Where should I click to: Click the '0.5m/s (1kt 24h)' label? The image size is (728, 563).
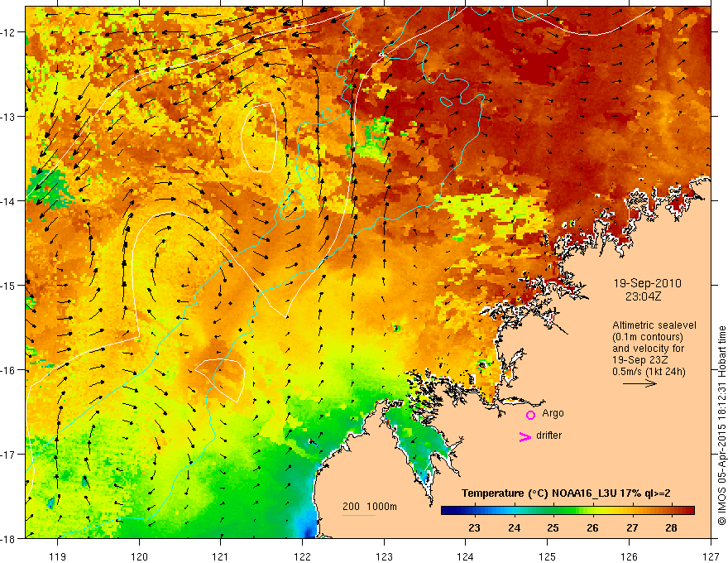(649, 372)
